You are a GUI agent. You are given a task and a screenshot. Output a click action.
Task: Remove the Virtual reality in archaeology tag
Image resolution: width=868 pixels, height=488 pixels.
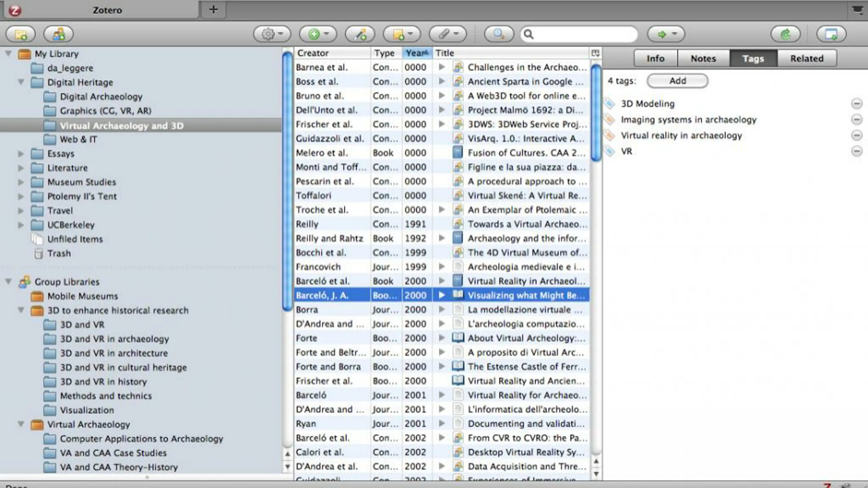[x=857, y=135]
